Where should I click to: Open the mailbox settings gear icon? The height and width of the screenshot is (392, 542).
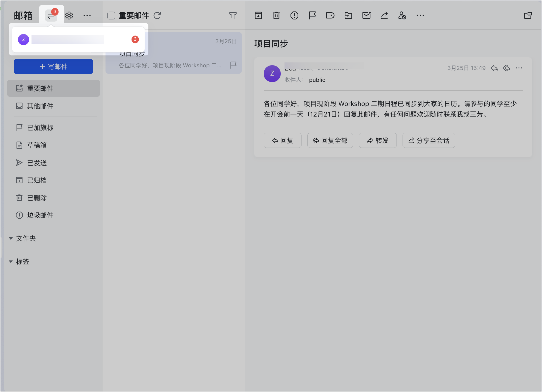(x=69, y=16)
